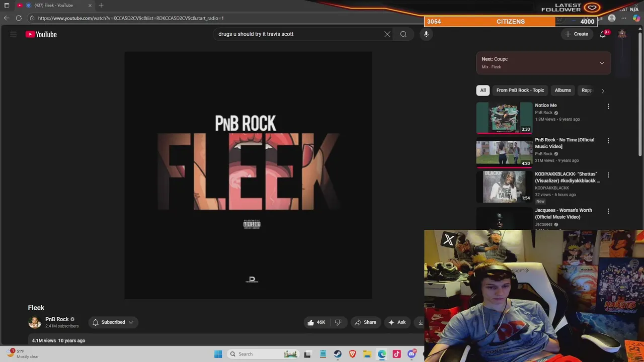This screenshot has height=362, width=644.
Task: Open YouTube account avatar menu
Action: [622, 34]
